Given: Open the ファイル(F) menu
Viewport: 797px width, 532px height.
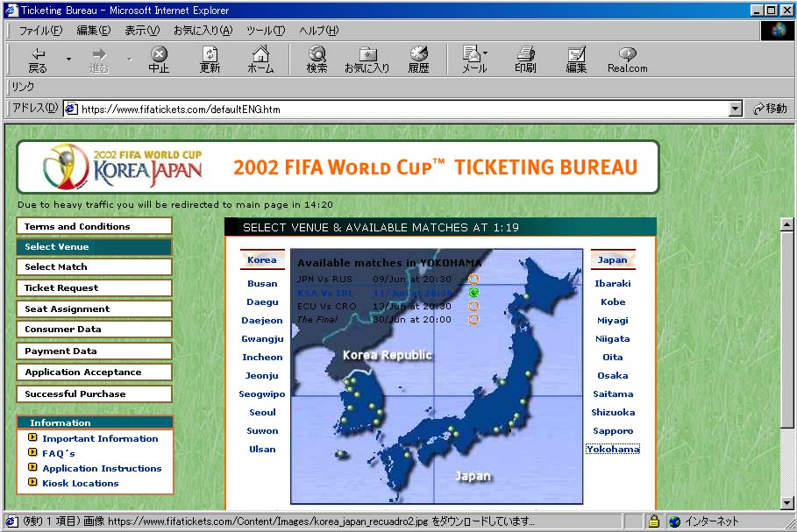Looking at the screenshot, I should tap(40, 31).
